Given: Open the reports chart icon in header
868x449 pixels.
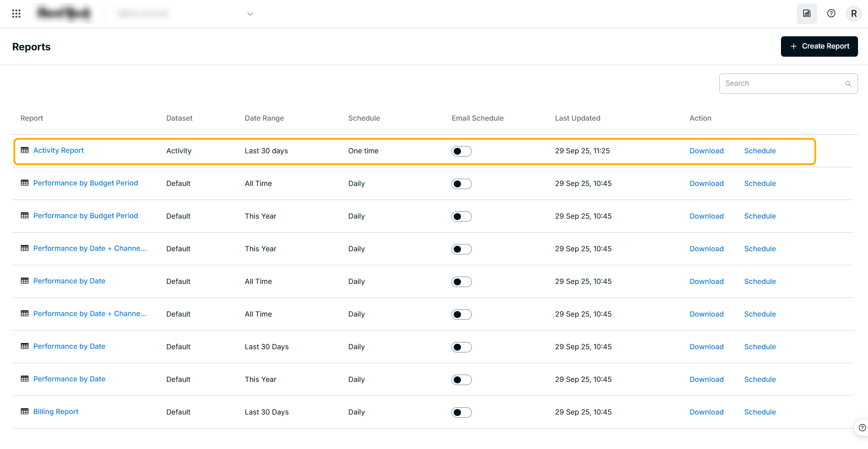Looking at the screenshot, I should 807,14.
